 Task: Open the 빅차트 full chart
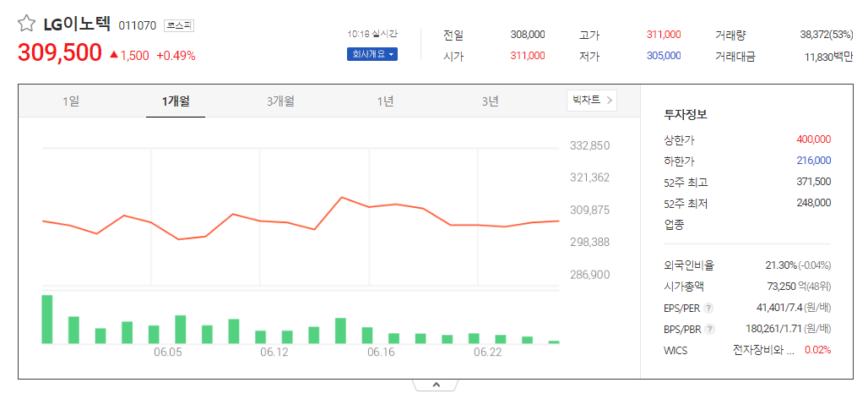(x=592, y=101)
